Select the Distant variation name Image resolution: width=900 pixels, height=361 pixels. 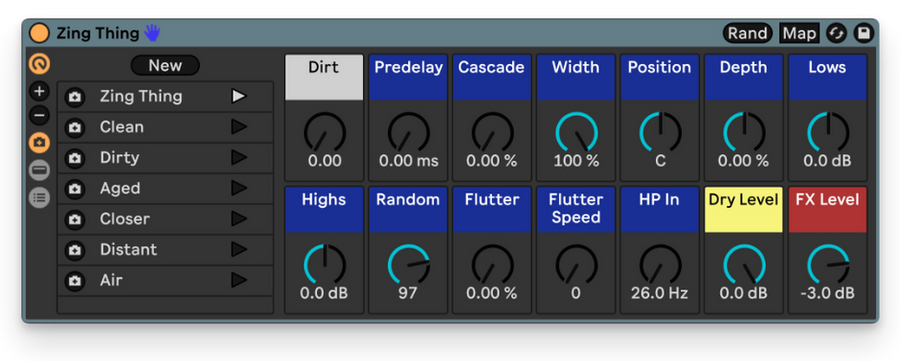(x=128, y=249)
